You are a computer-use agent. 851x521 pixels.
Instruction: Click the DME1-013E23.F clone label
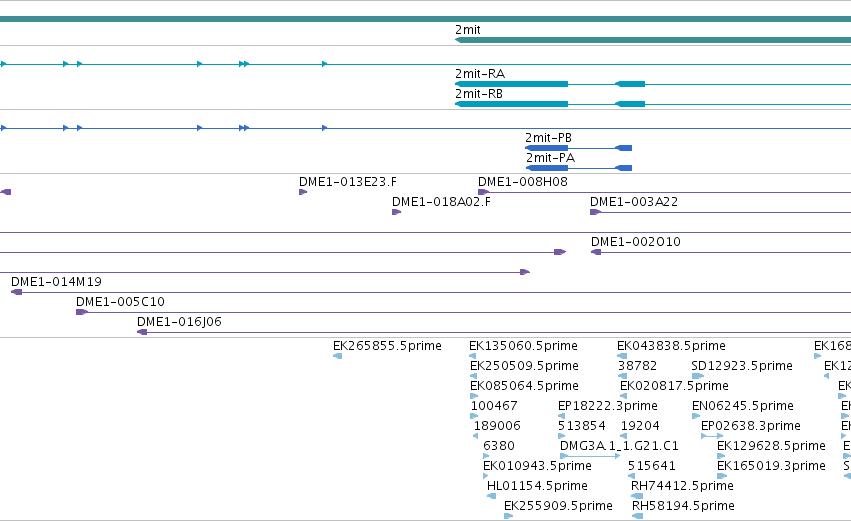[x=348, y=182]
